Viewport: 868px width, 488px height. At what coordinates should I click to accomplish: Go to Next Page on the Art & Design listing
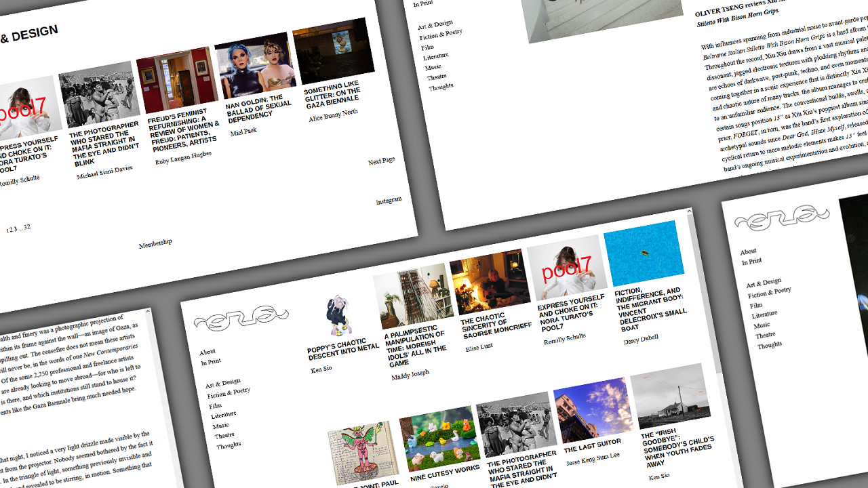[x=381, y=161]
